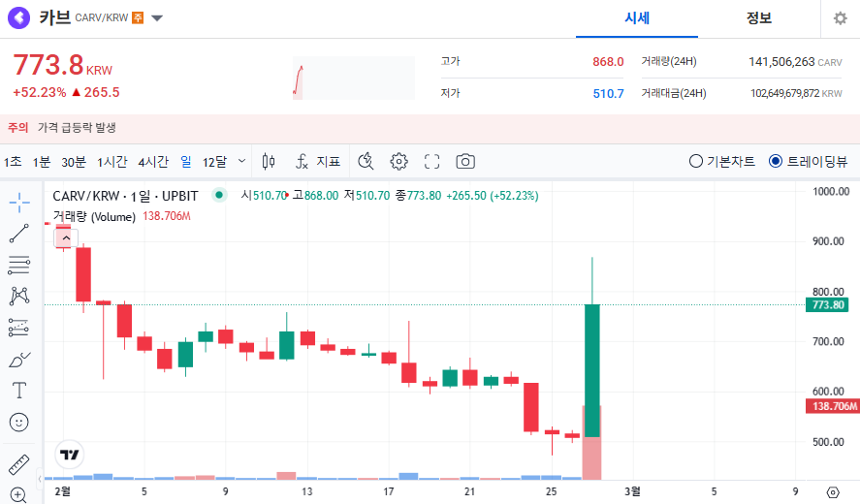Select the 12달 timeframe
The height and width of the screenshot is (504, 860).
214,162
